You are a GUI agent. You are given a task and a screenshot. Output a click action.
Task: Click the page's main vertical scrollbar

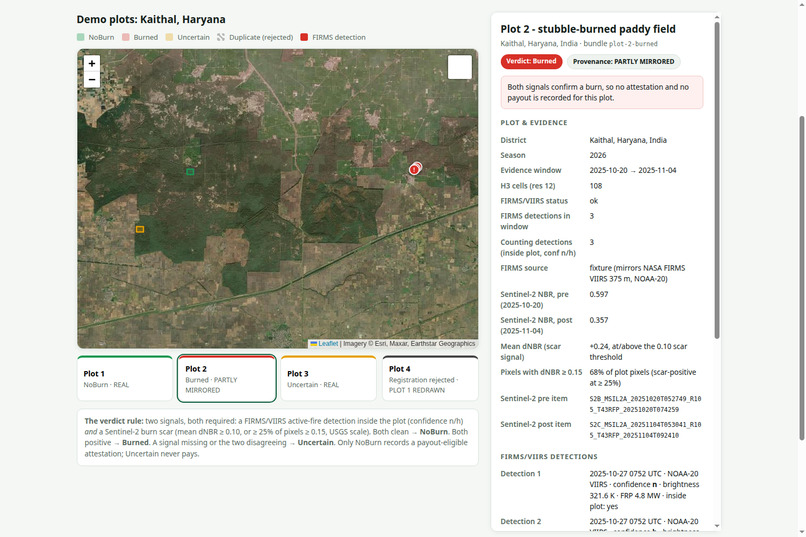[801, 277]
